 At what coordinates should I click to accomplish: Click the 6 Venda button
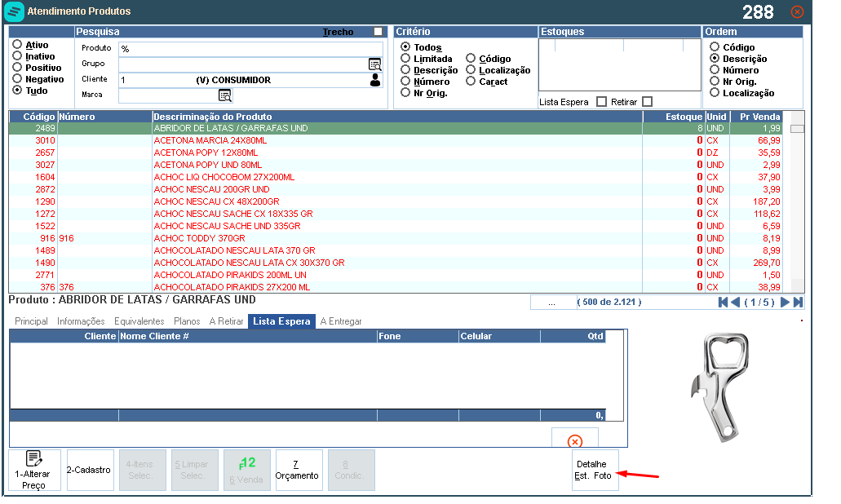(246, 471)
